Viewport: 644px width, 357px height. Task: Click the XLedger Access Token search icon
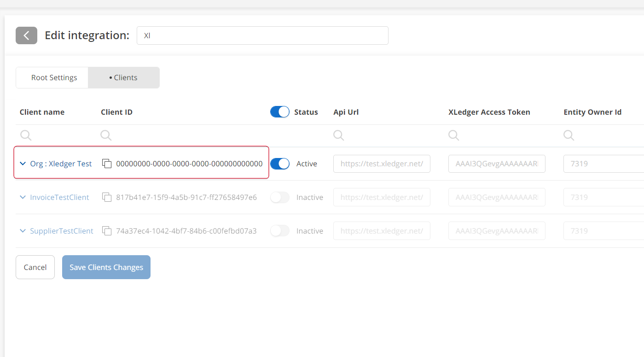pyautogui.click(x=453, y=135)
